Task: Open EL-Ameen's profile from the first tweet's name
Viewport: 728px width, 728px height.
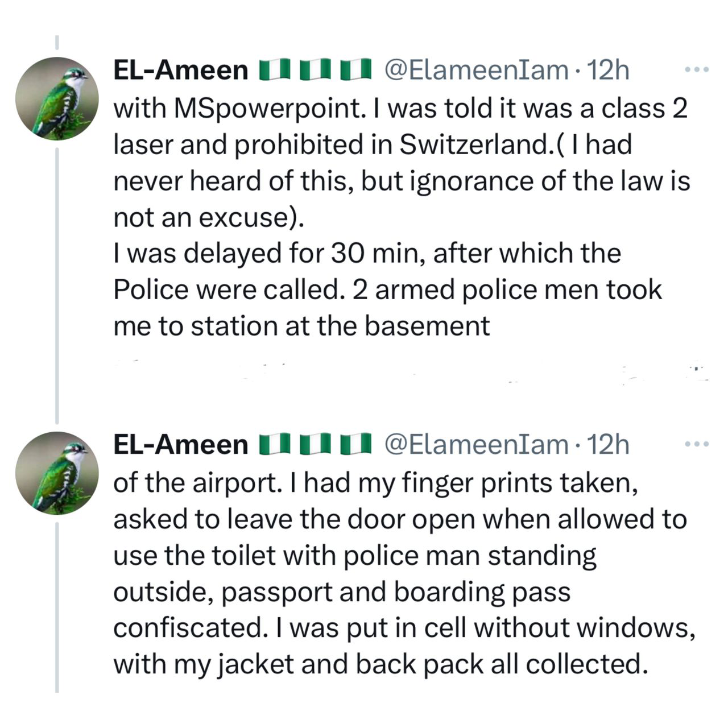Action: [181, 71]
